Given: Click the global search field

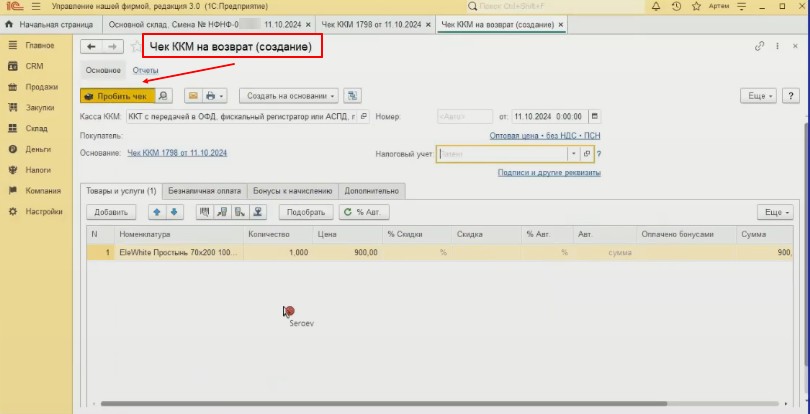Looking at the screenshot, I should 555,7.
